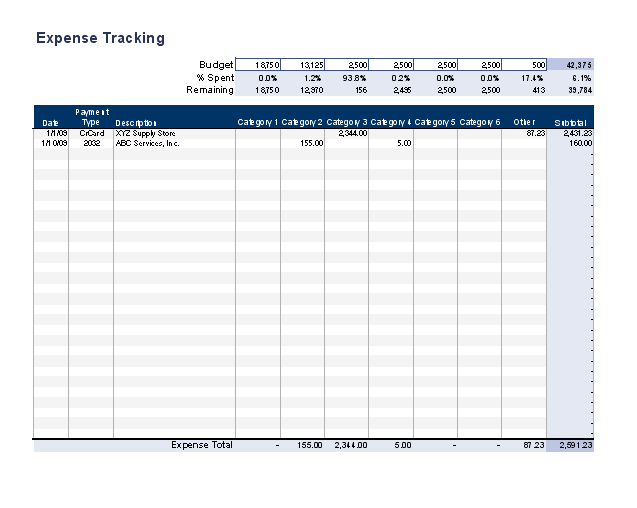Click the Date column header
Viewport: 637px width, 508px height.
coord(51,123)
